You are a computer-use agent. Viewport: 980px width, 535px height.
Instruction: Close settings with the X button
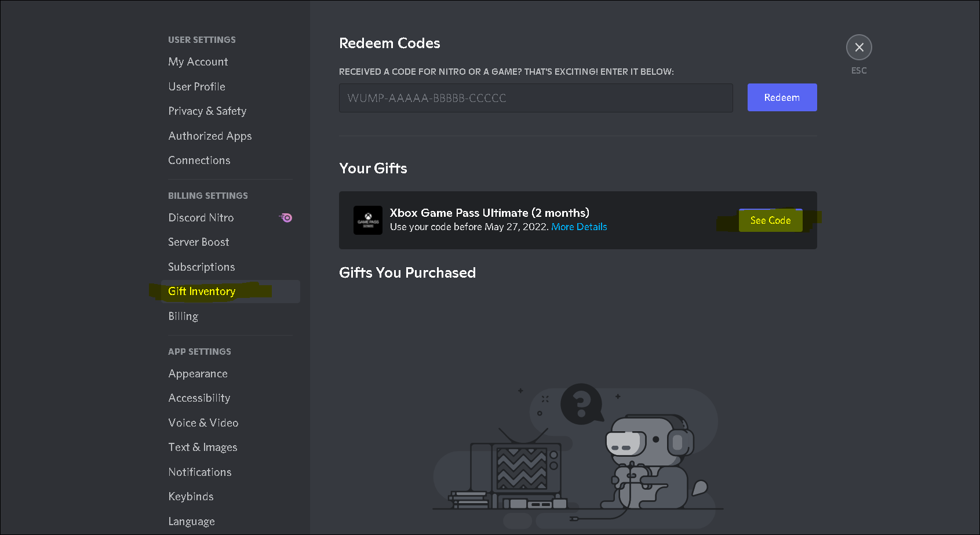(x=859, y=48)
